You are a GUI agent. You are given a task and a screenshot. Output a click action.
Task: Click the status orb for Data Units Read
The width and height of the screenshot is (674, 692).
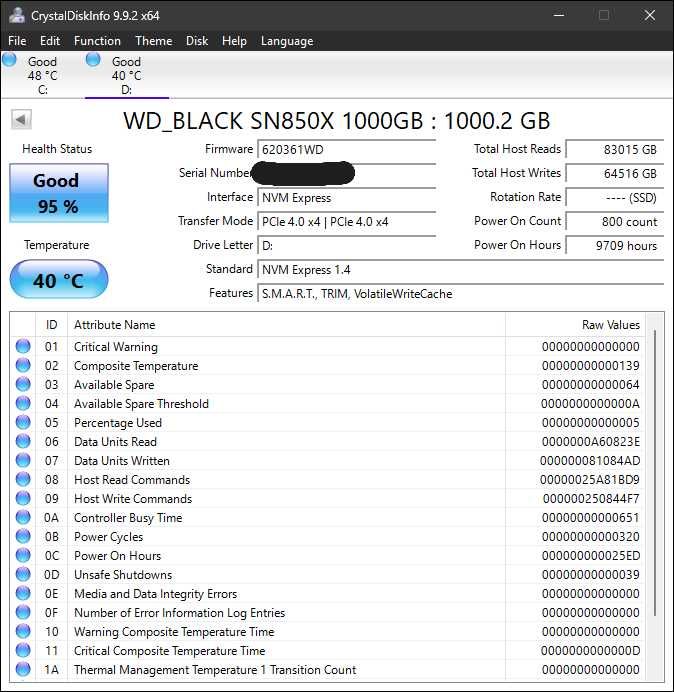coord(23,441)
